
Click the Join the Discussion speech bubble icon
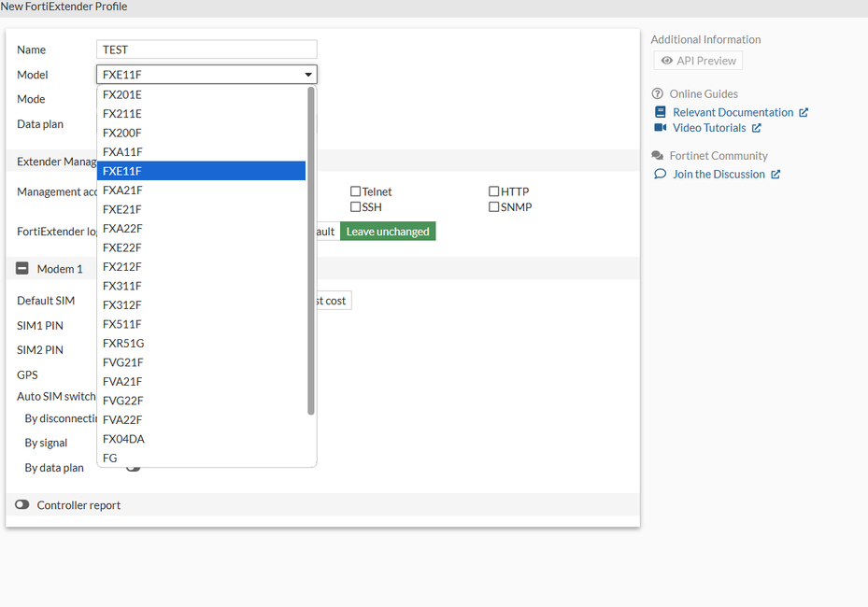point(660,174)
